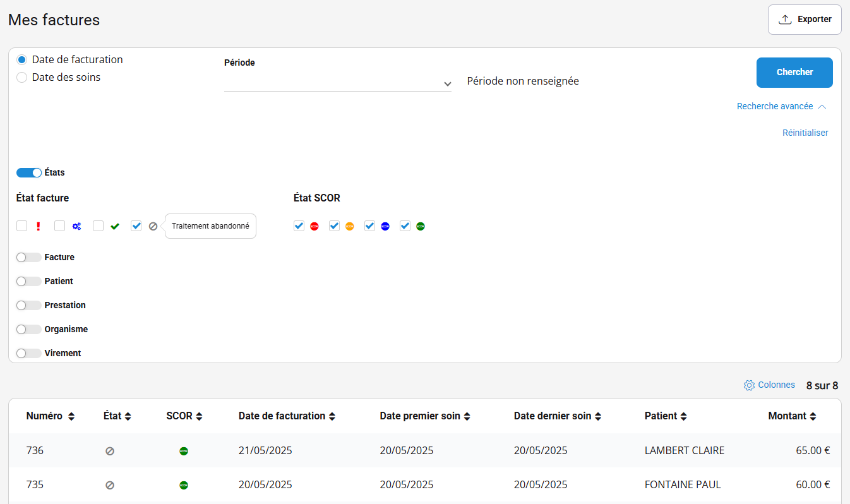This screenshot has height=504, width=850.
Task: Click the orange SCOR state icon
Action: click(350, 226)
